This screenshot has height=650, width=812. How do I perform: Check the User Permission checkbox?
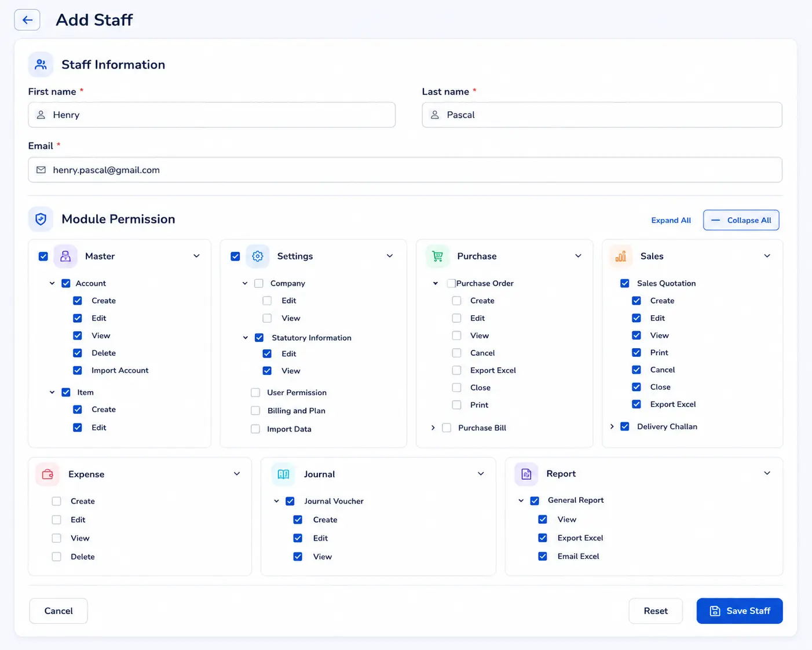coord(255,392)
